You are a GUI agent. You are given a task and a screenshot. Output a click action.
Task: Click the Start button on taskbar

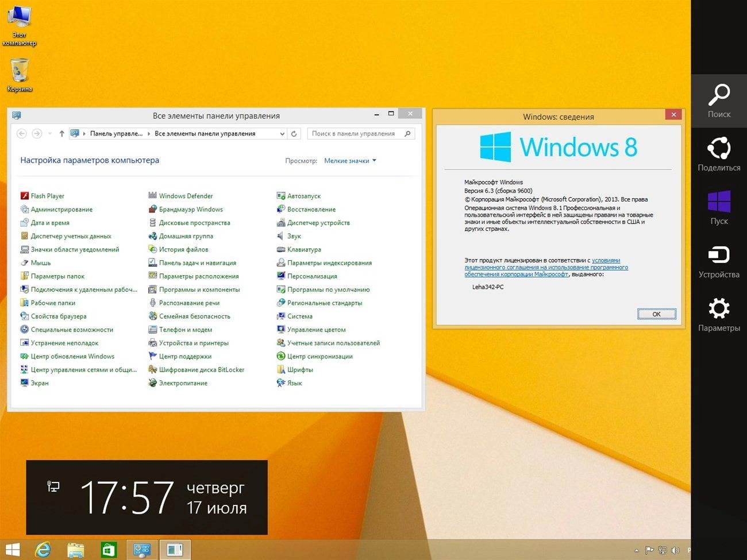tap(12, 550)
